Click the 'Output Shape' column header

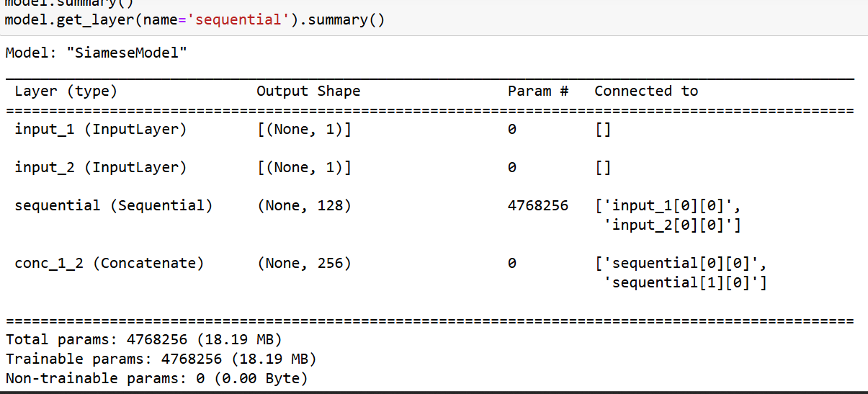click(308, 91)
